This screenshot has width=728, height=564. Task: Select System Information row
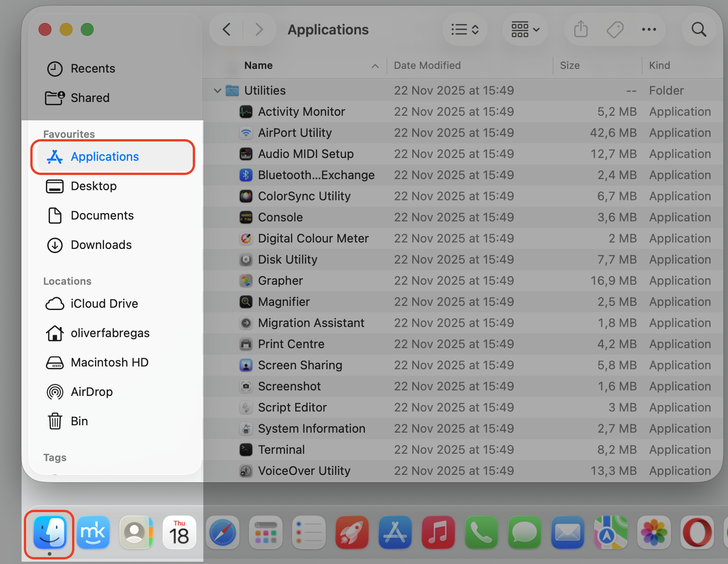(x=463, y=429)
